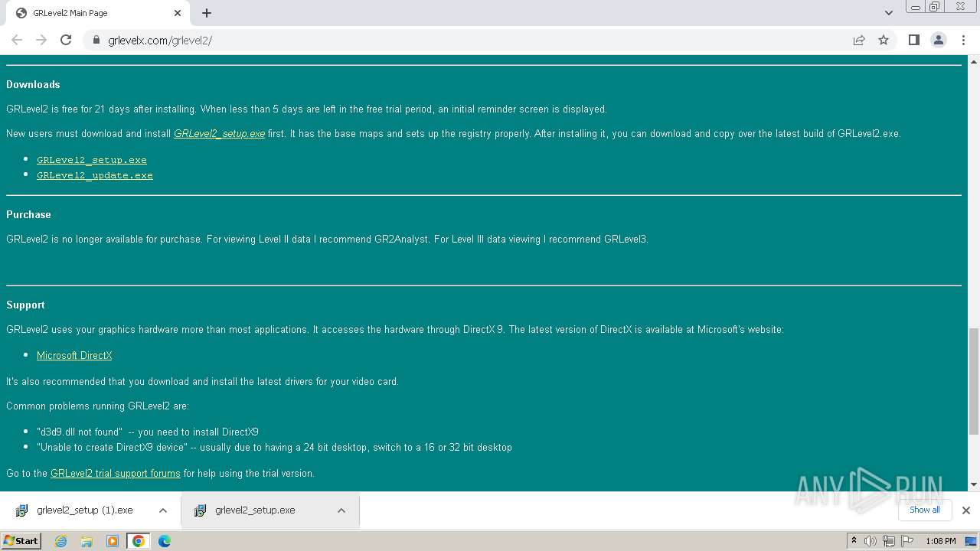The image size is (980, 551).
Task: Download GRLevel2_update.exe from bullet list
Action: coord(95,175)
